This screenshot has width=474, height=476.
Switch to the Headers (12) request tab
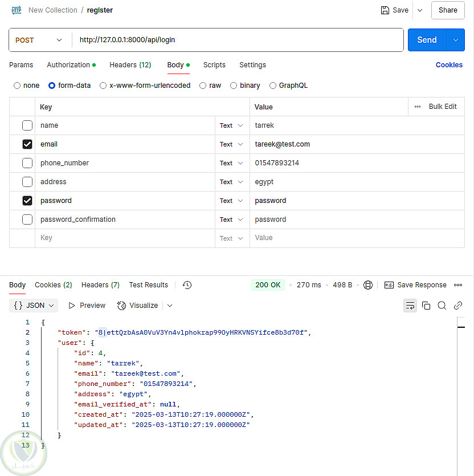pyautogui.click(x=130, y=65)
